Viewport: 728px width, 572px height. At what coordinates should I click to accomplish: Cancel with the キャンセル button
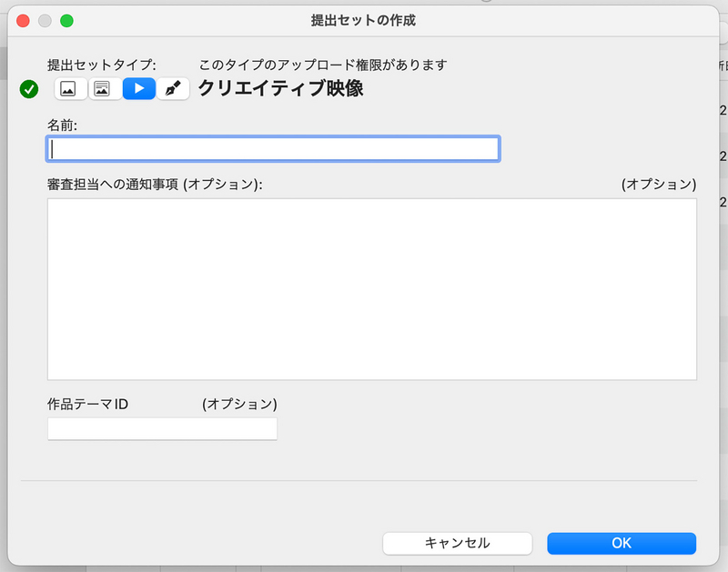[x=458, y=543]
